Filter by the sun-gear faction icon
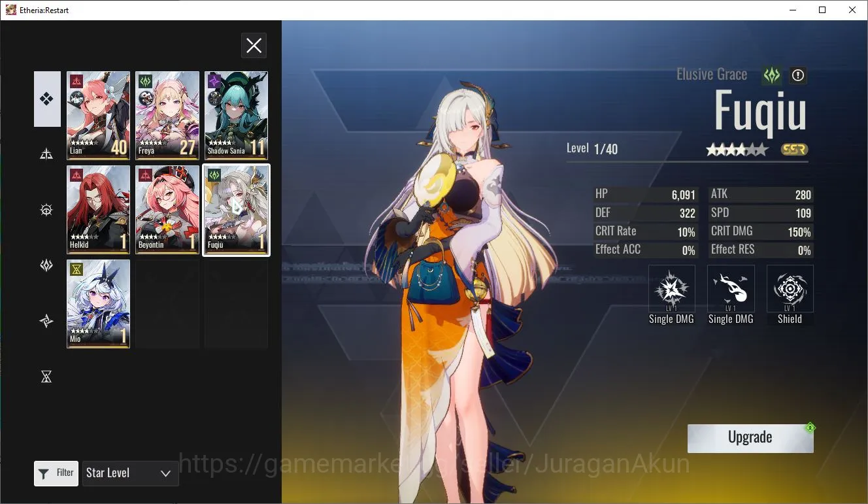 (46, 210)
